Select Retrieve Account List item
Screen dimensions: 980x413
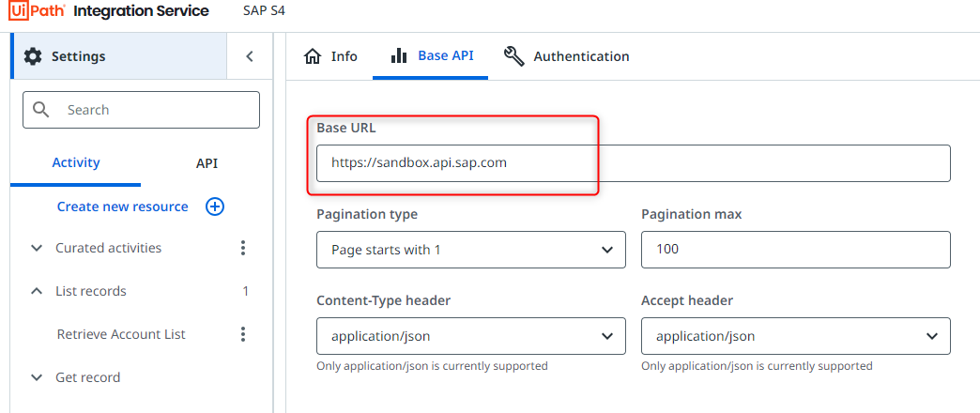click(x=121, y=334)
